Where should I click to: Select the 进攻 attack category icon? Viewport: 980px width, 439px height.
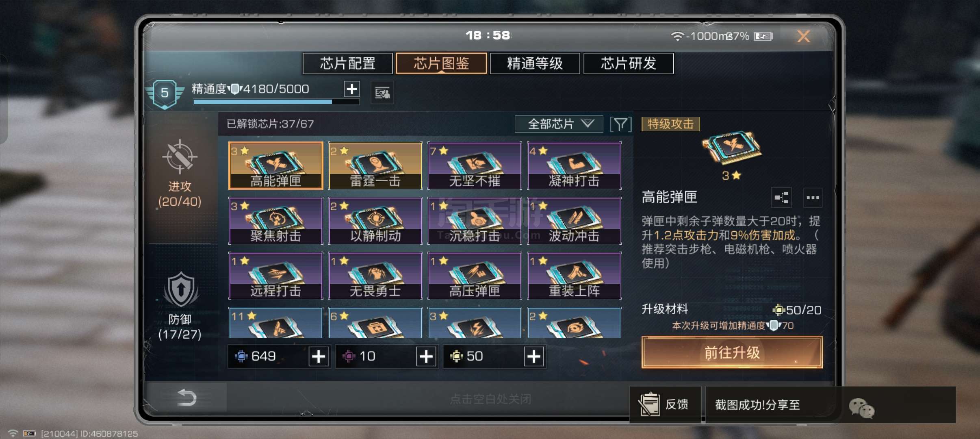click(180, 157)
